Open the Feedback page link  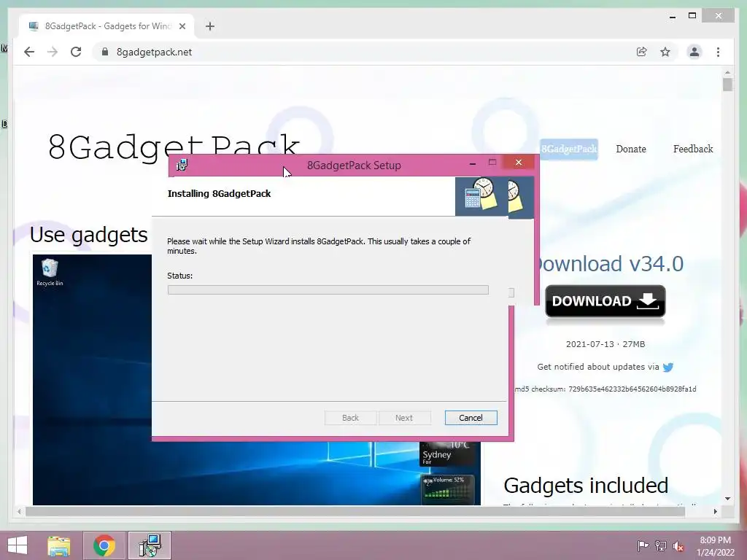(x=693, y=149)
